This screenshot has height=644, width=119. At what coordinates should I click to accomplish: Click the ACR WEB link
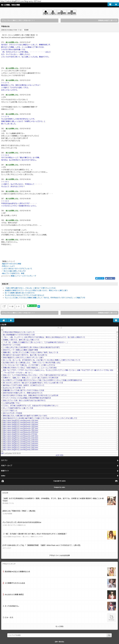59,455
